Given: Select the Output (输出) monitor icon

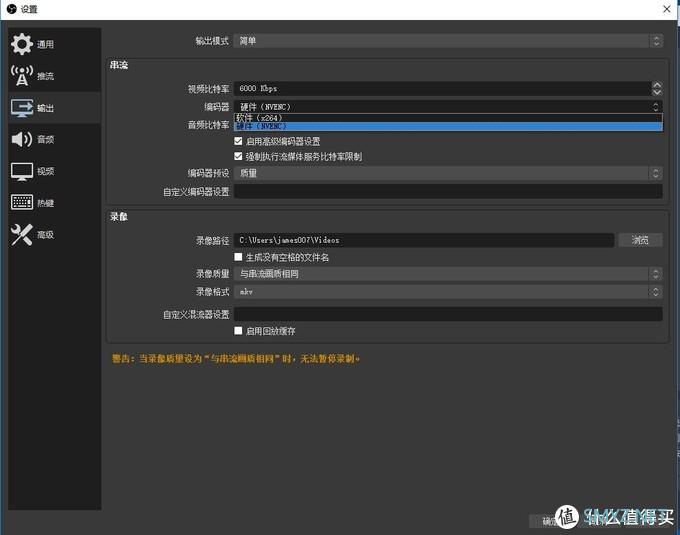Looking at the screenshot, I should (x=22, y=108).
